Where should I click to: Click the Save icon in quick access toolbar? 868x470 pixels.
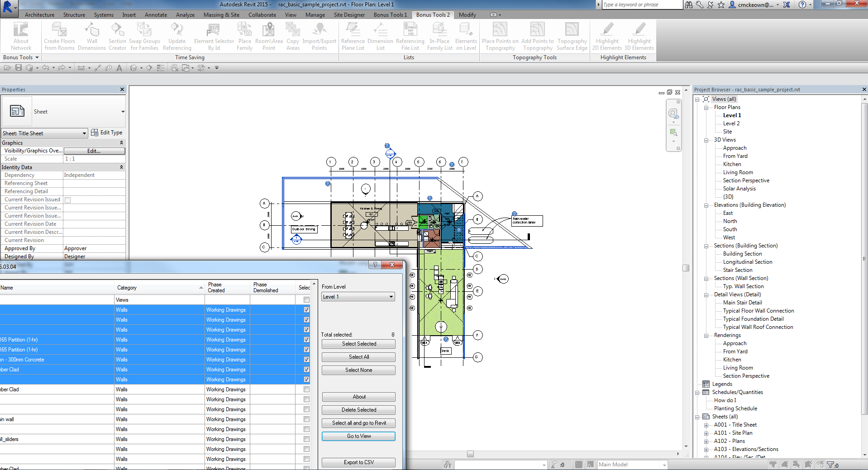(19, 68)
